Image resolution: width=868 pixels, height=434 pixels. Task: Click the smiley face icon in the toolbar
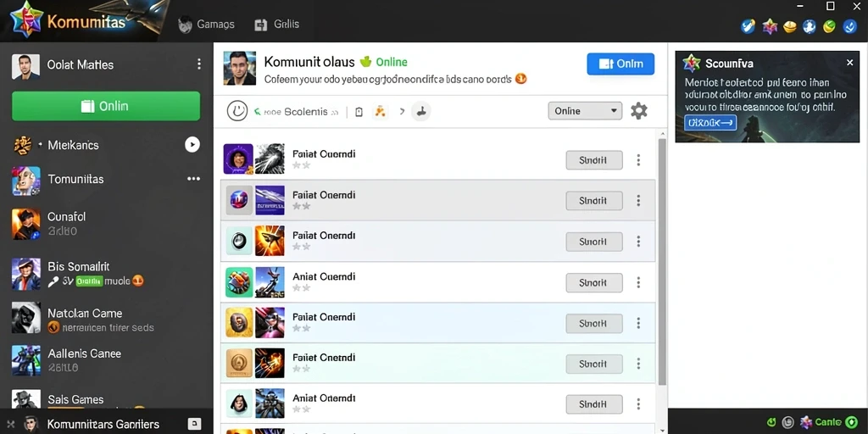237,111
